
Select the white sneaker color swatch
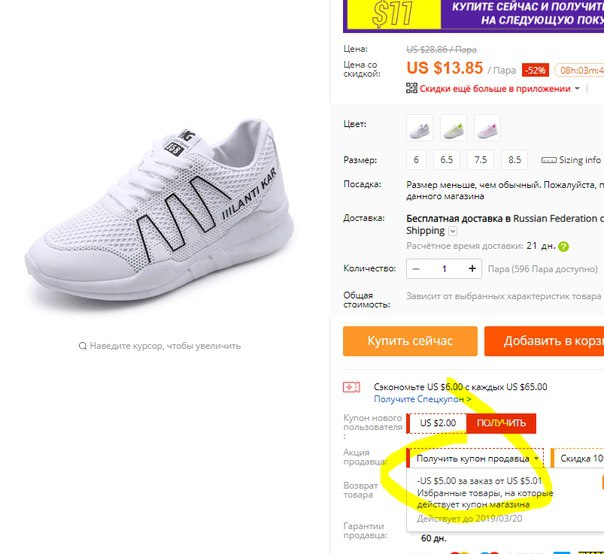pos(419,128)
